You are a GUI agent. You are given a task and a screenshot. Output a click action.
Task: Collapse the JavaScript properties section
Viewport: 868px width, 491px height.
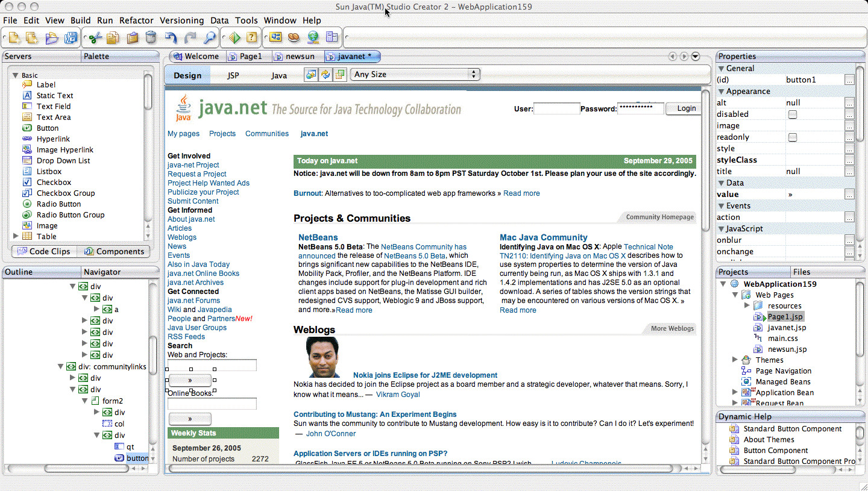[721, 229]
